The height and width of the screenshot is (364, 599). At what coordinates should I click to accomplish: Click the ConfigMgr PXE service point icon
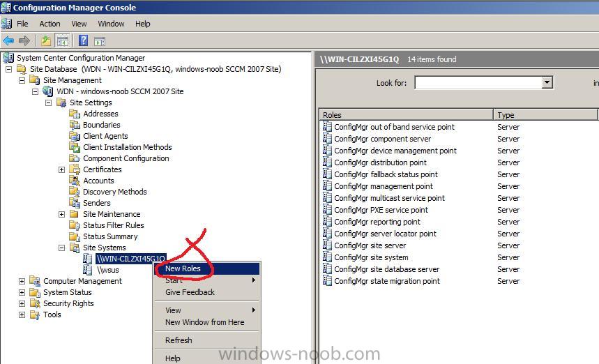[327, 210]
